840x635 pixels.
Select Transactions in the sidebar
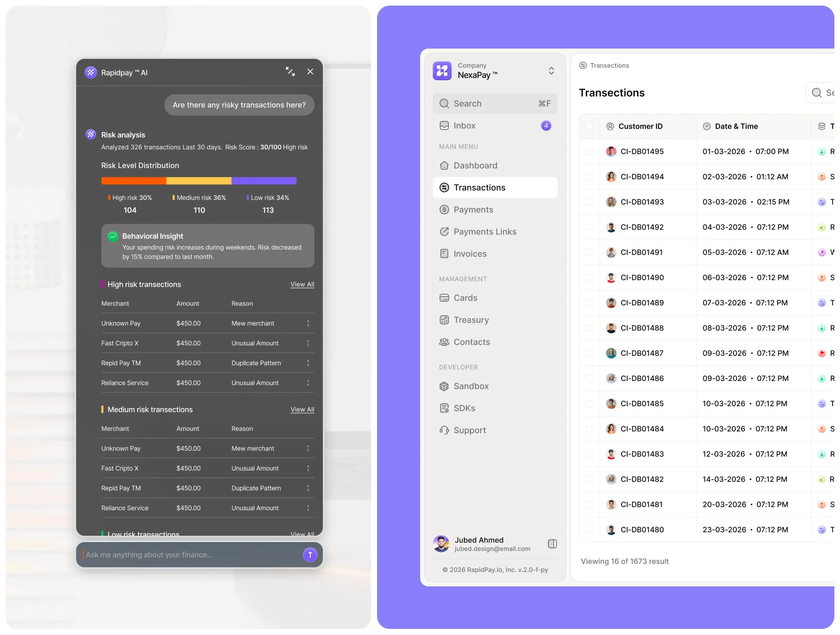click(495, 188)
